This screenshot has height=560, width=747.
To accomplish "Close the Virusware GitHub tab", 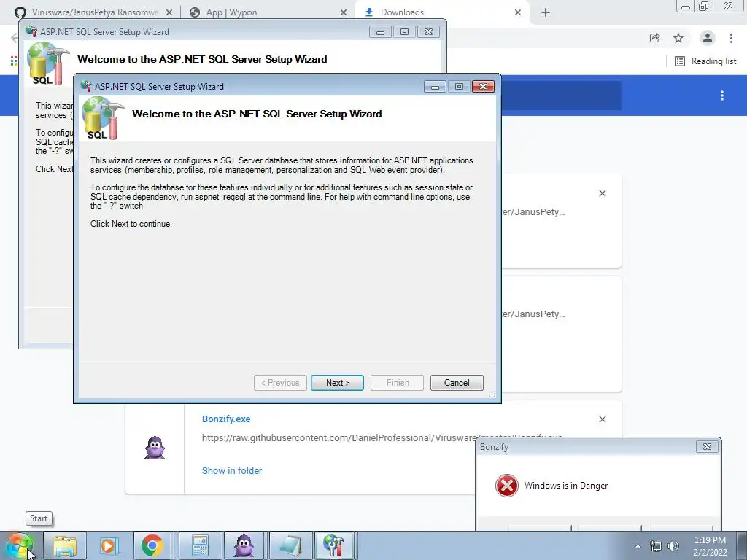I will [170, 12].
